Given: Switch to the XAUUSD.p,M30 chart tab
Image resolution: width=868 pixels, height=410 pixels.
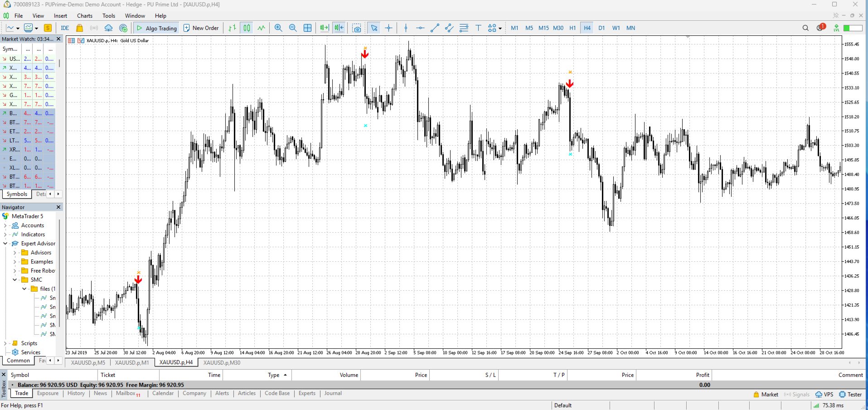Looking at the screenshot, I should click(222, 363).
